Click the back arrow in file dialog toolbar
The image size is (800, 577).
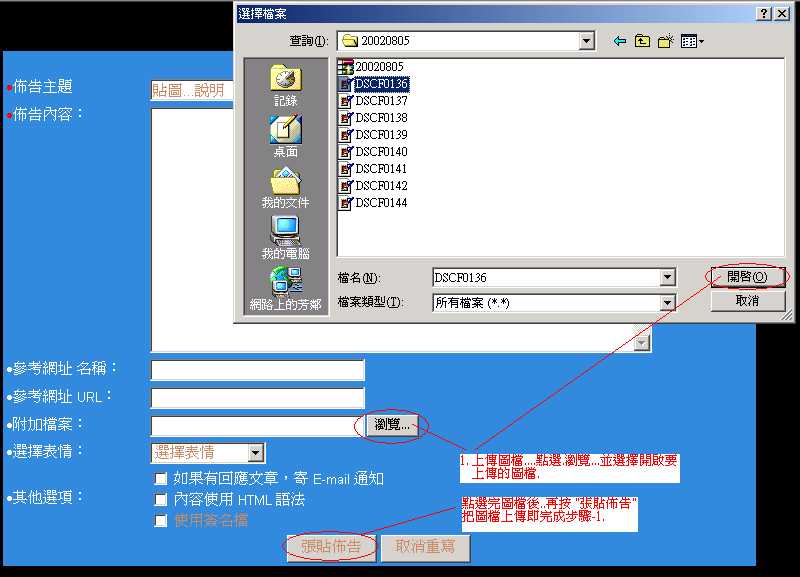point(620,41)
